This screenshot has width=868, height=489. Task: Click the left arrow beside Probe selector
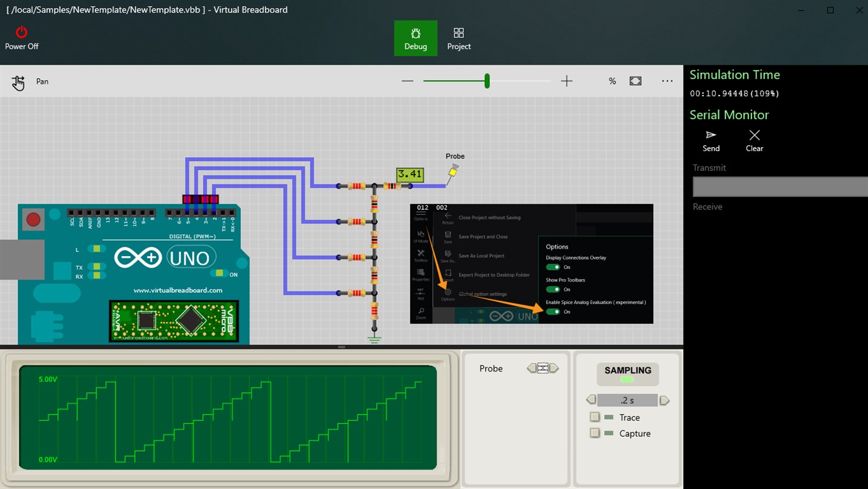pyautogui.click(x=531, y=368)
